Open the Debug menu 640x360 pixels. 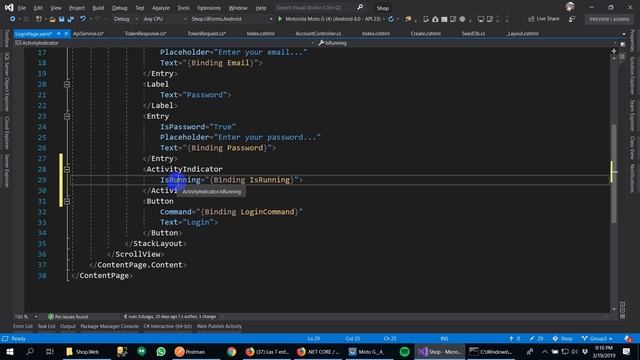120,8
